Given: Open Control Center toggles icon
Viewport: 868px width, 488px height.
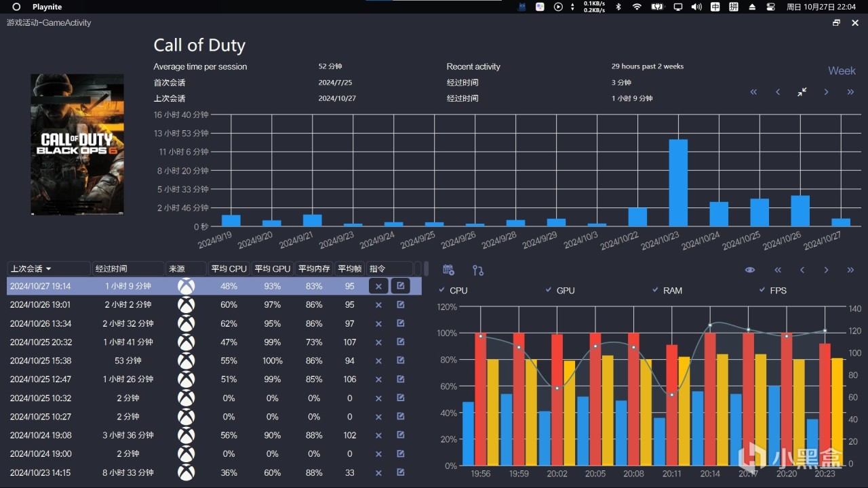Looking at the screenshot, I should [x=770, y=7].
